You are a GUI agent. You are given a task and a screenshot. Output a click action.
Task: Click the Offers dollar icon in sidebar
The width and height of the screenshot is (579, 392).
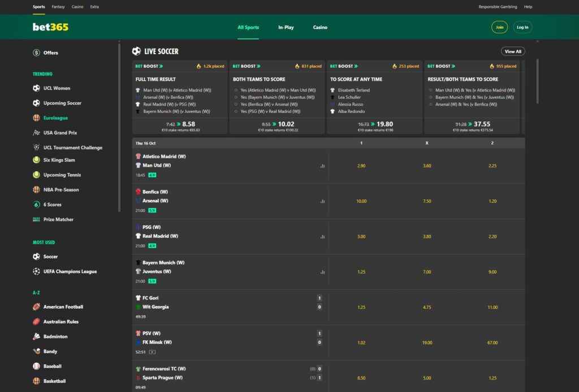pos(36,53)
